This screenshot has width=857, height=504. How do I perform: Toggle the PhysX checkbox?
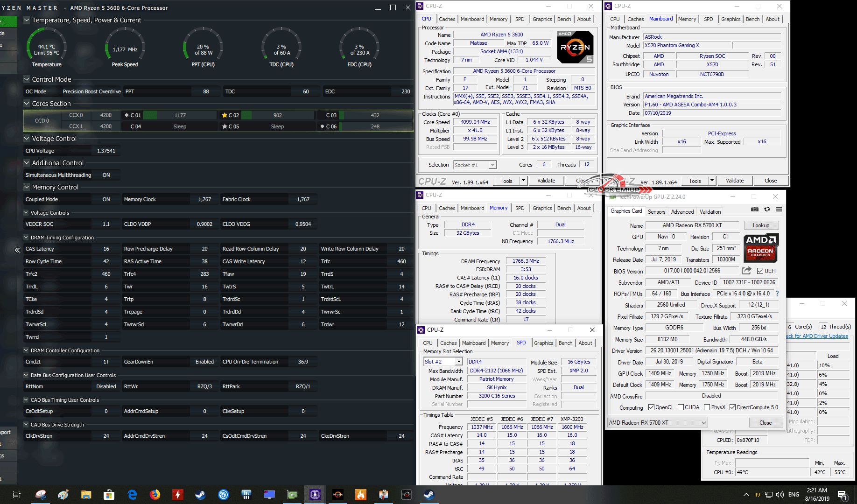coord(707,407)
